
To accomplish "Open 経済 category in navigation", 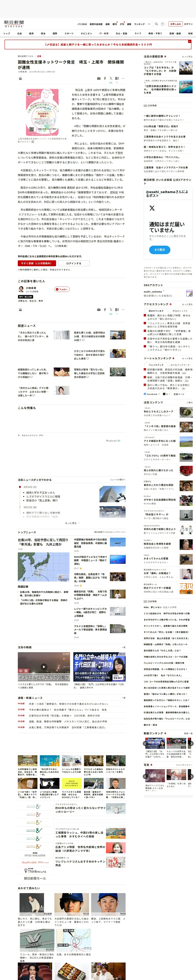I will [31, 33].
